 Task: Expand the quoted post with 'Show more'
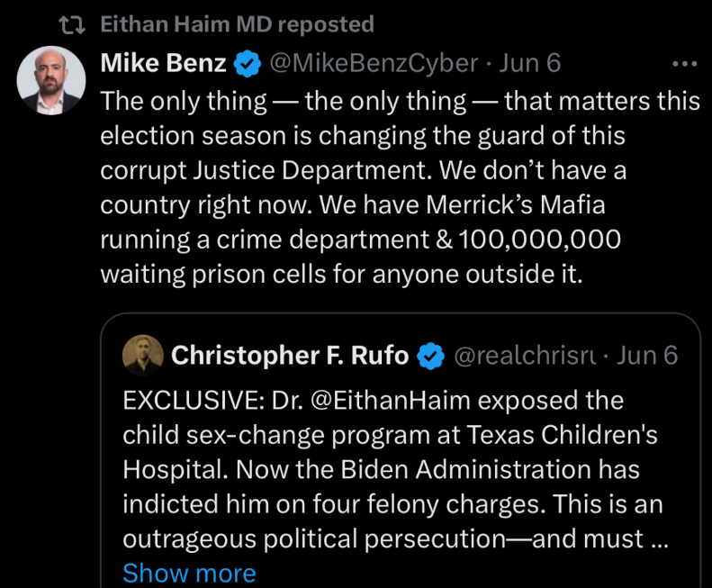tap(189, 573)
